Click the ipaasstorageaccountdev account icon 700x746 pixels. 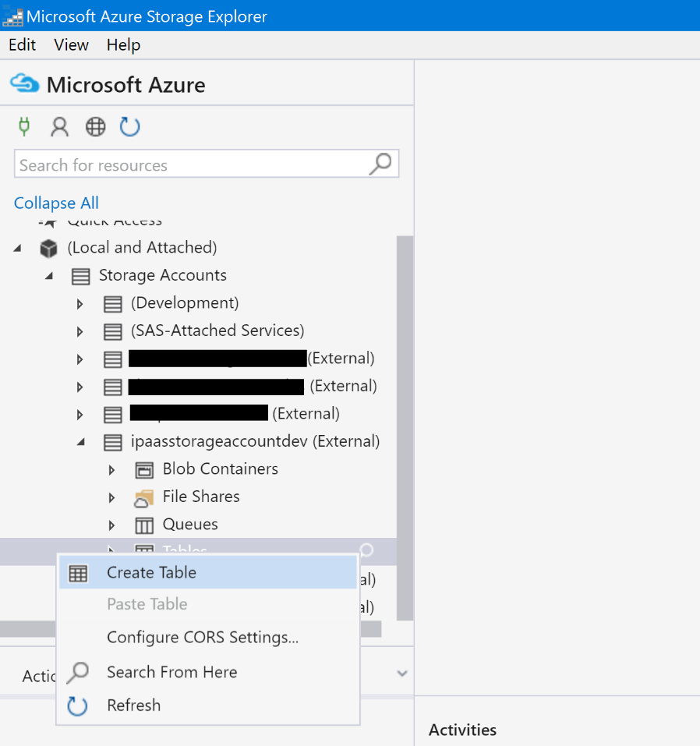(113, 443)
